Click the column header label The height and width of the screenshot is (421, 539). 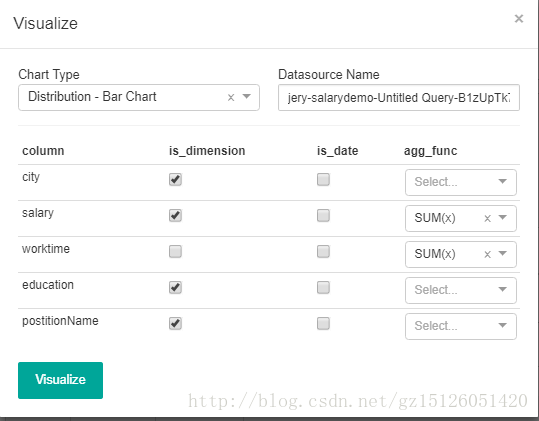pyautogui.click(x=43, y=151)
